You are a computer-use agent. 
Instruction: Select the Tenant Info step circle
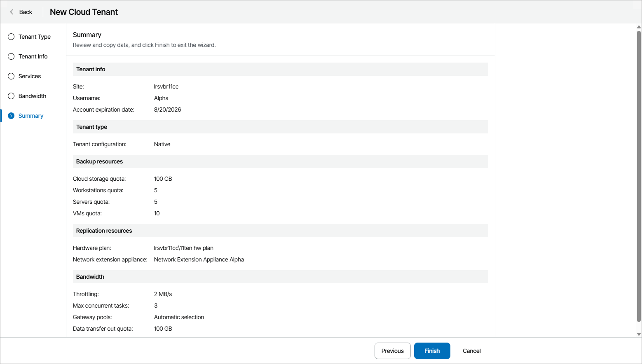tap(11, 56)
